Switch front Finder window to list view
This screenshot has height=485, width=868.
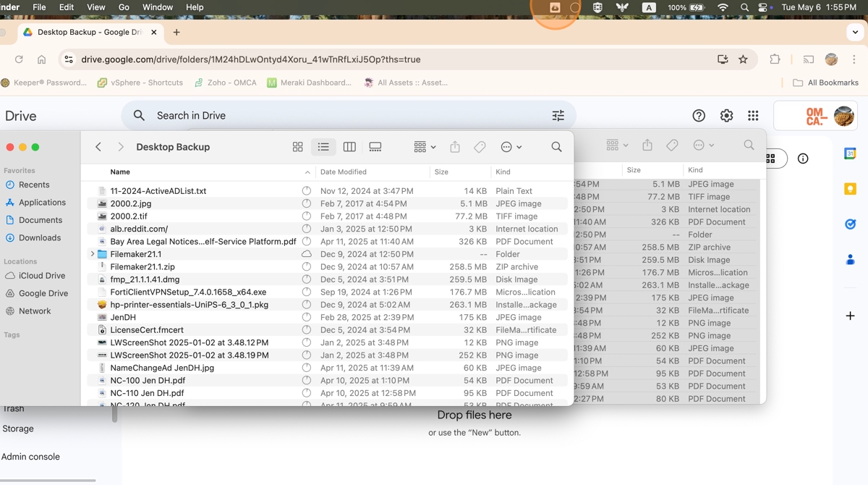(x=323, y=147)
